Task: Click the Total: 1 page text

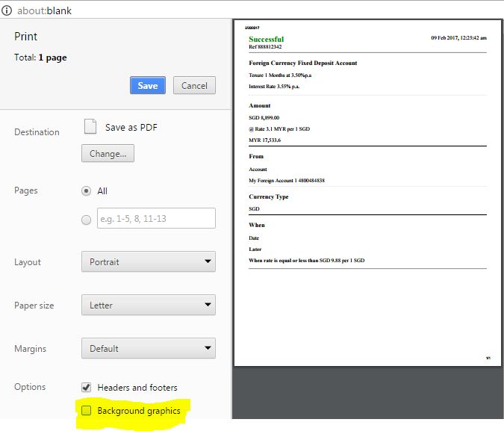Action: [40, 58]
